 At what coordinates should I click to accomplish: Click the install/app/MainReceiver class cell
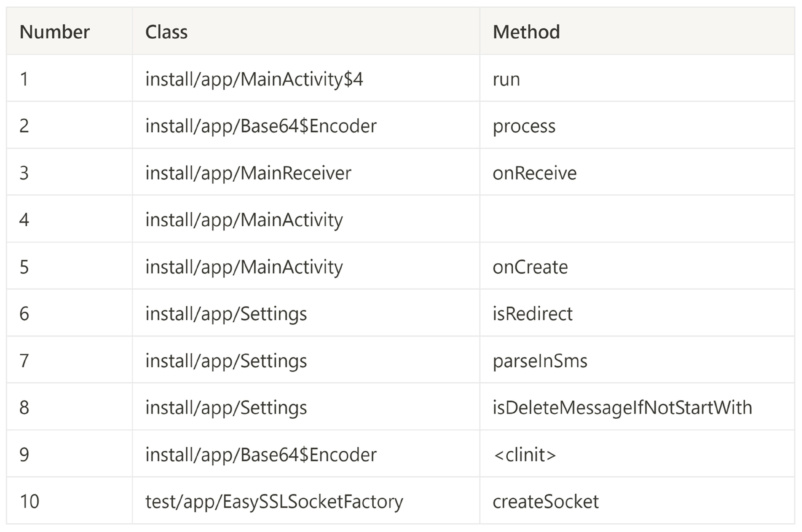click(248, 173)
